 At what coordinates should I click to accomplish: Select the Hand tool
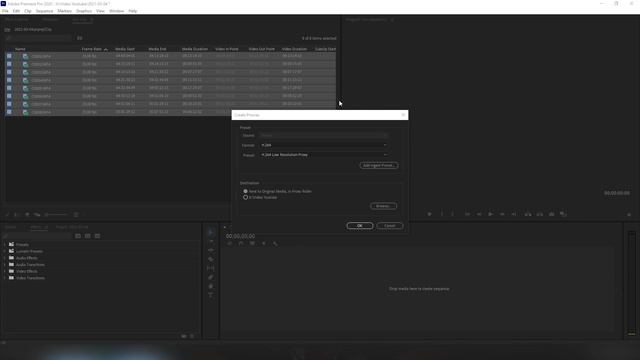click(x=211, y=286)
